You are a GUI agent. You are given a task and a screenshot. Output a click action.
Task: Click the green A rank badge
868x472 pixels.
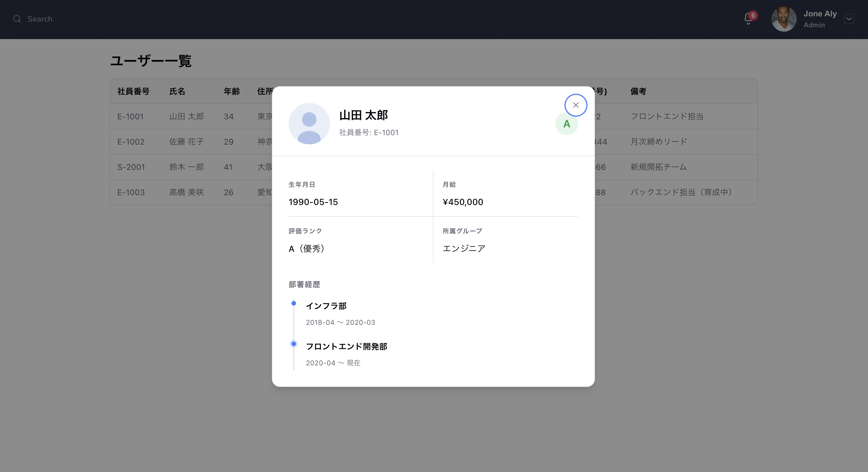click(x=567, y=124)
